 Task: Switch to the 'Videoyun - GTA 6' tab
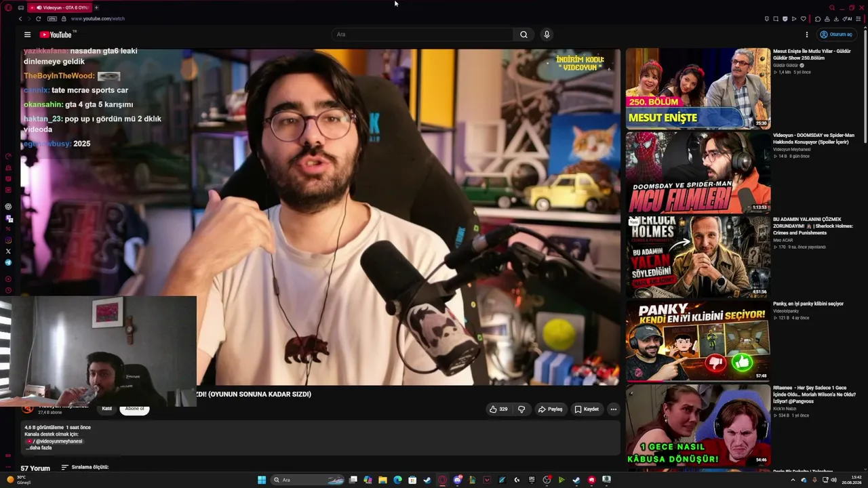click(x=61, y=7)
